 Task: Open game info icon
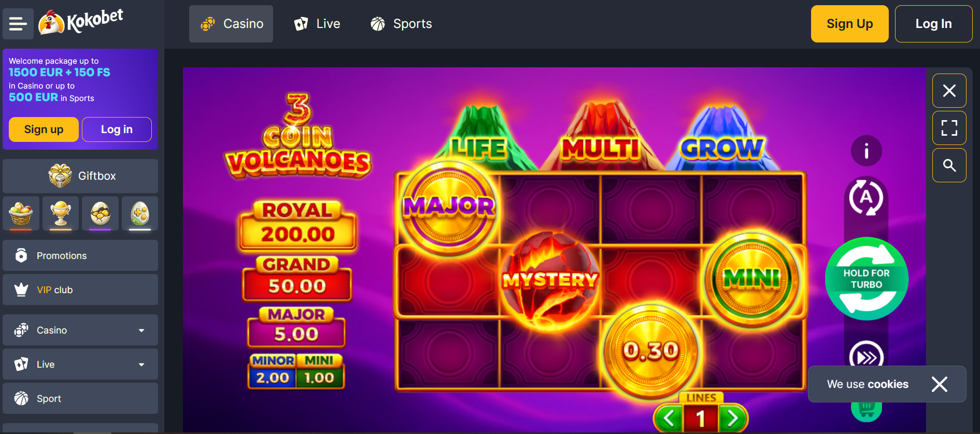pos(866,151)
